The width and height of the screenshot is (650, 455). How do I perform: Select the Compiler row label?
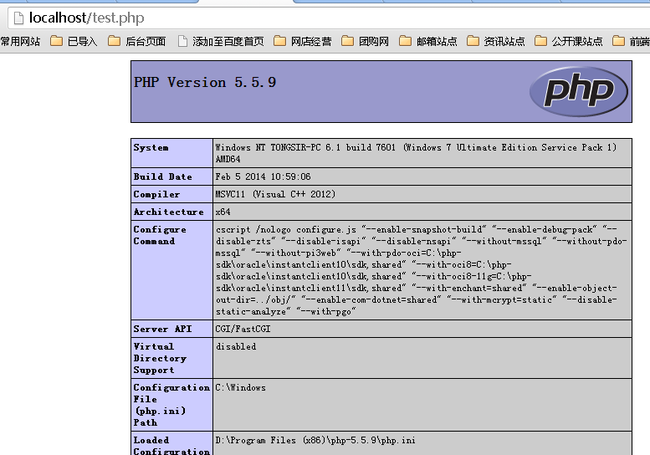157,194
